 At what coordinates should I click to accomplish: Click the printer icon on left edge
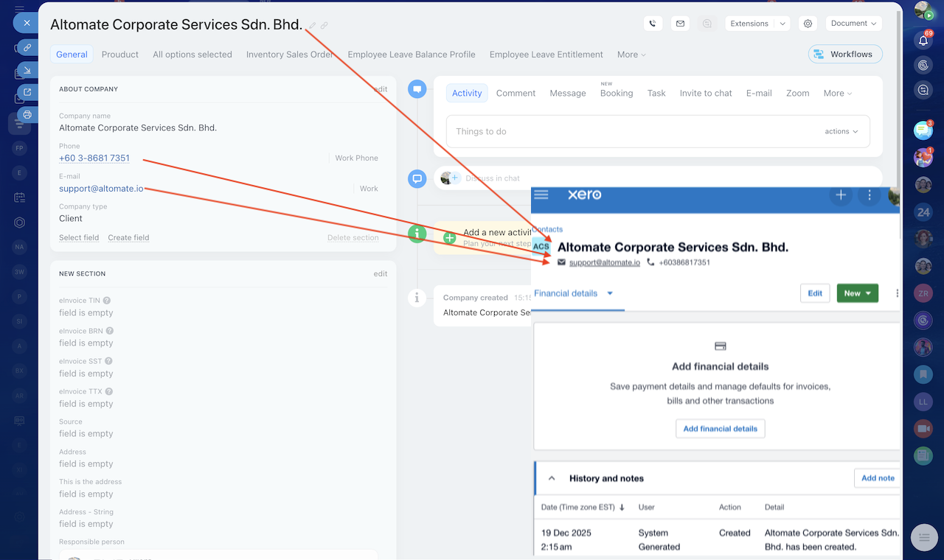(x=27, y=115)
